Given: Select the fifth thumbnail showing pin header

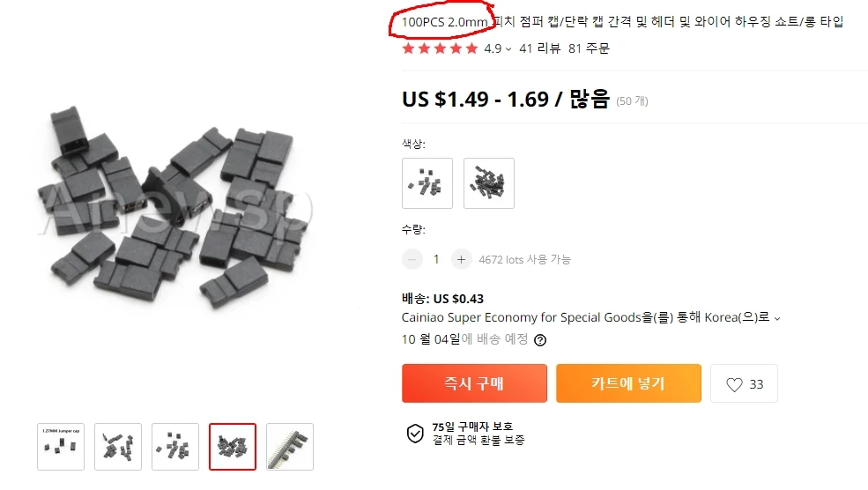Looking at the screenshot, I should (x=290, y=447).
